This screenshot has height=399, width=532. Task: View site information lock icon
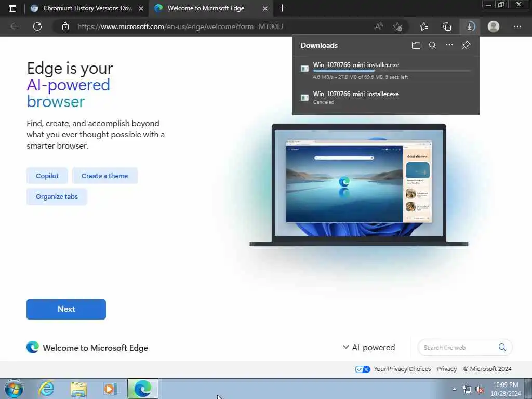tap(65, 26)
